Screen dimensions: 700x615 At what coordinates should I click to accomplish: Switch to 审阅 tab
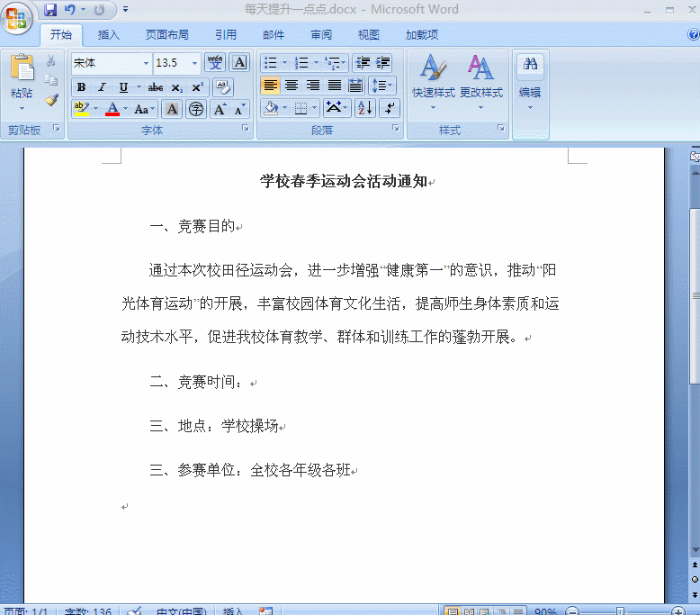[x=321, y=34]
